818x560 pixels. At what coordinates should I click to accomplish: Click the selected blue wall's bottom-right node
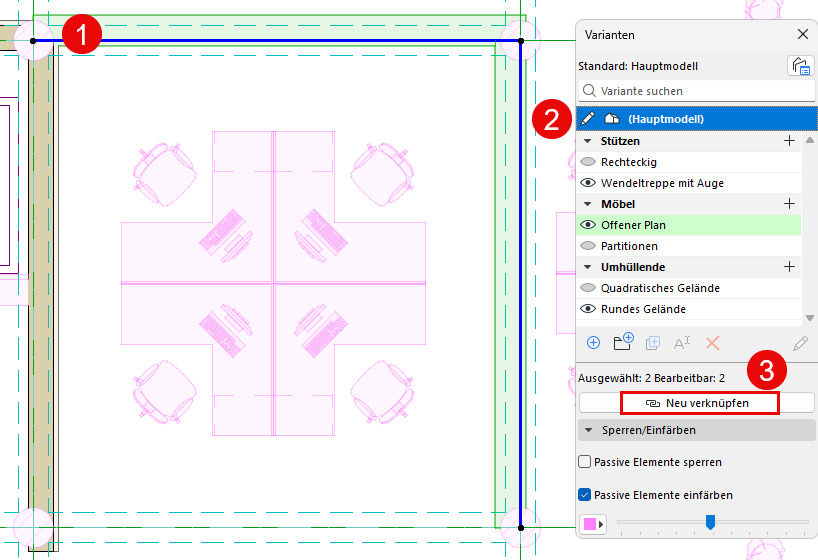521,528
